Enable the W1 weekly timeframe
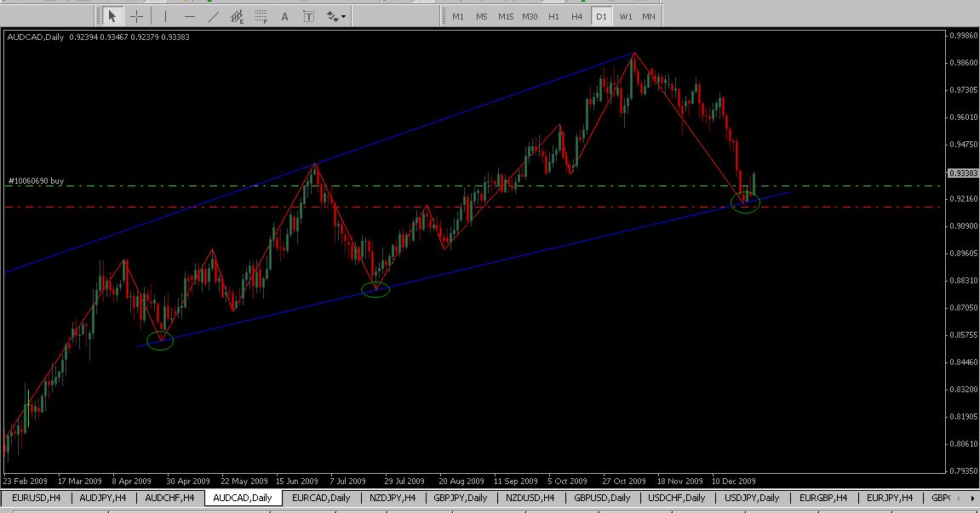The height and width of the screenshot is (513, 980). point(626,16)
